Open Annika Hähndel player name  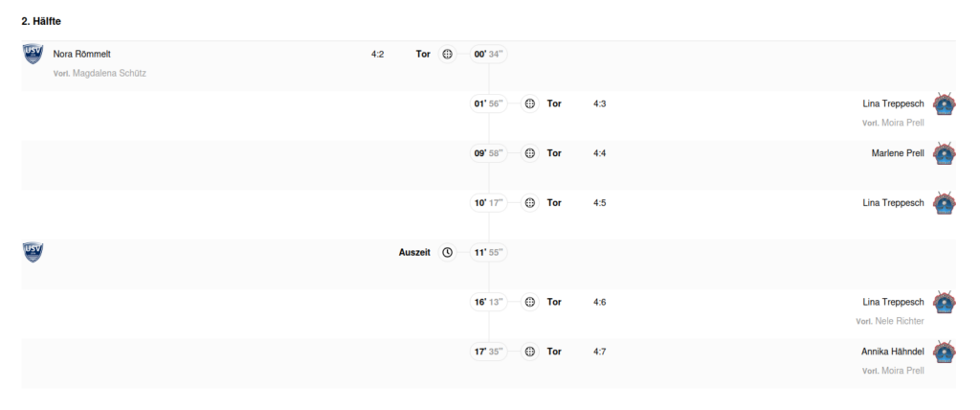893,352
